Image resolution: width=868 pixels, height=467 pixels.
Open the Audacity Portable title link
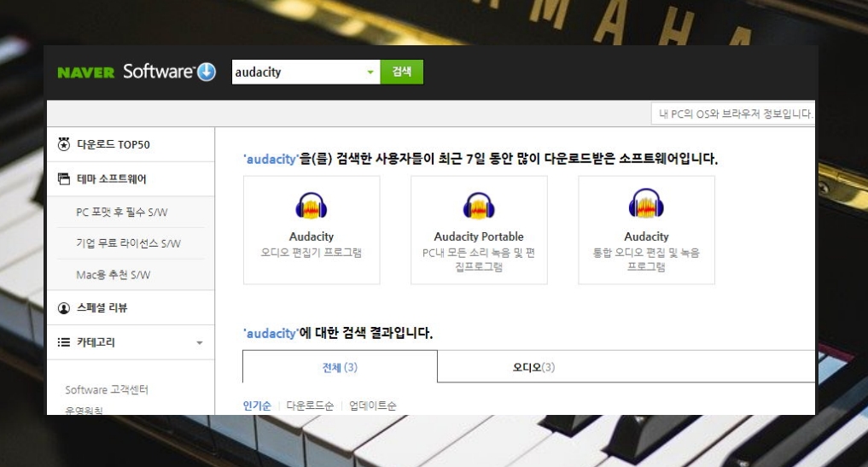coord(479,236)
